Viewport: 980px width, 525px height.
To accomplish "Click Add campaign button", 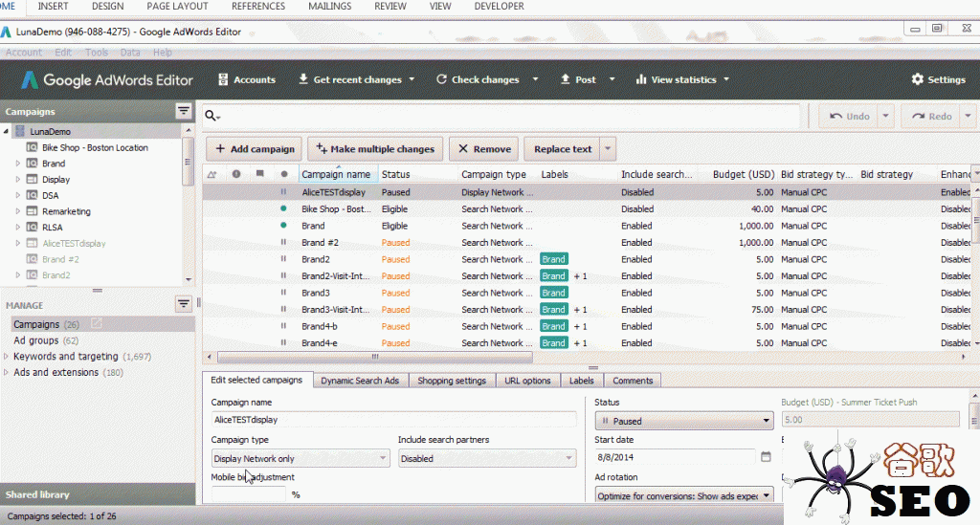I will (x=255, y=148).
